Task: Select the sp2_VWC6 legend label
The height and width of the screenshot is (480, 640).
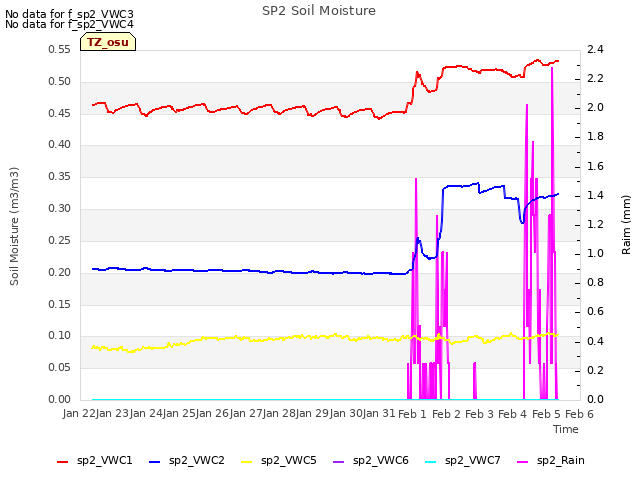Action: (x=381, y=461)
